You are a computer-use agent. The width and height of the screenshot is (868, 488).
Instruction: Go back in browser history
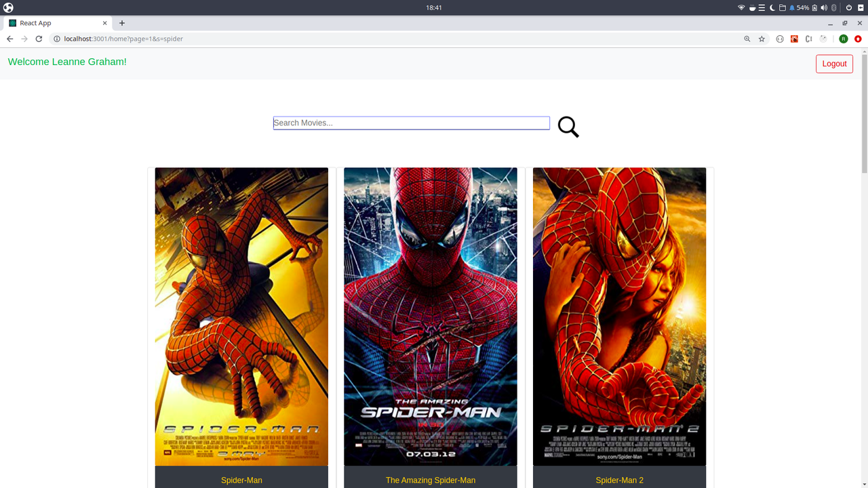[9, 39]
